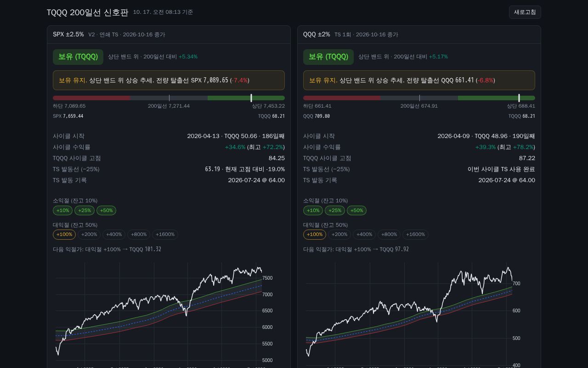Viewport: 588px width, 368px height.
Task: Click the cycle start '2026-04-09 · TQQQ 48.96 · 190일째'
Action: click(486, 136)
